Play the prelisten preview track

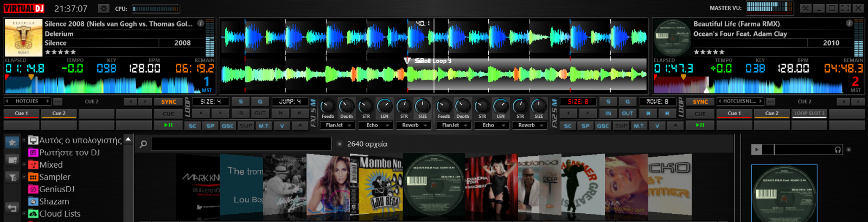pos(757,149)
